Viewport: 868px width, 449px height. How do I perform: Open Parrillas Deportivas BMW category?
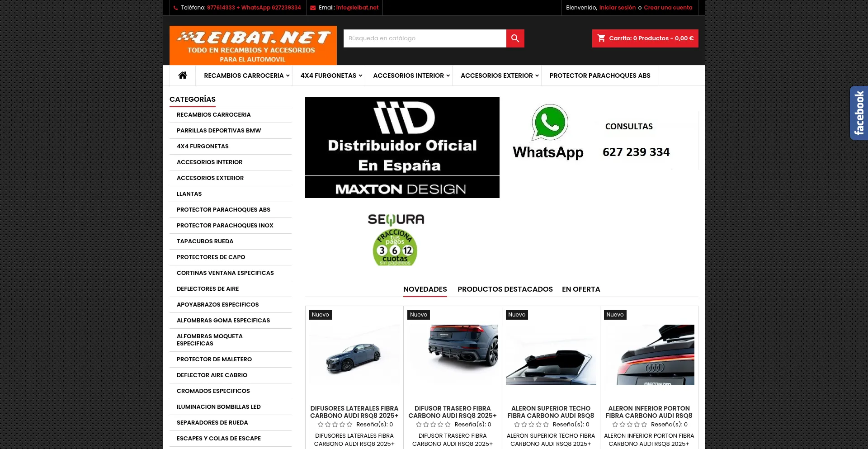coord(219,131)
